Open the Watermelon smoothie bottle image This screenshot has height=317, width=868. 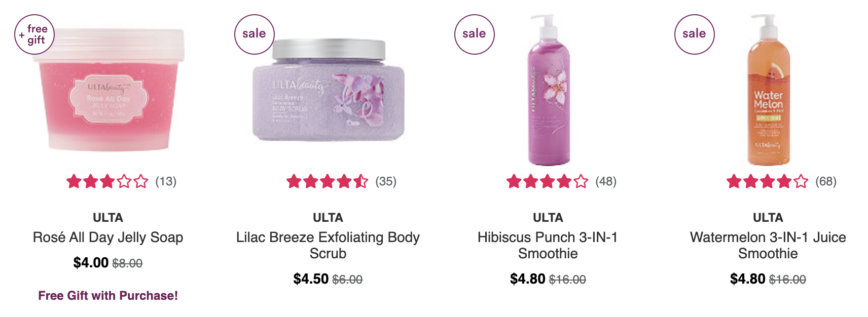[768, 90]
